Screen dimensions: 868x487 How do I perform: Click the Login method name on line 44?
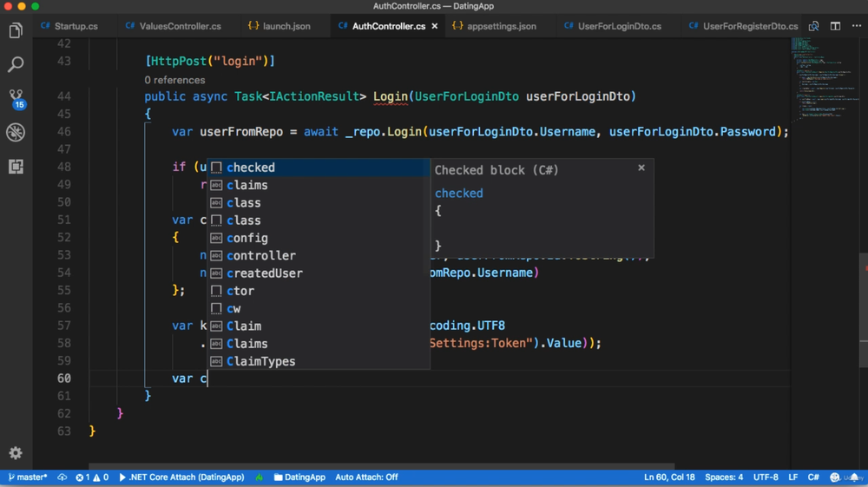point(391,96)
